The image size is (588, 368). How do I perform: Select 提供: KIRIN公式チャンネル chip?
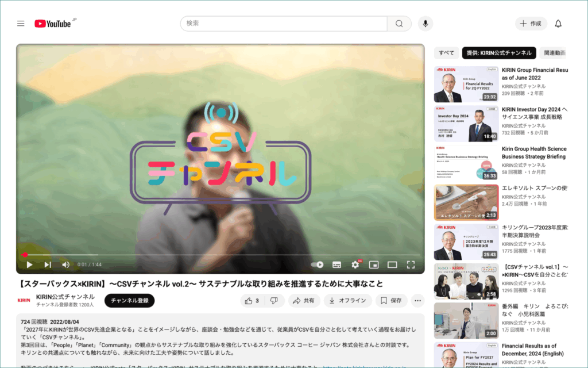pos(499,53)
